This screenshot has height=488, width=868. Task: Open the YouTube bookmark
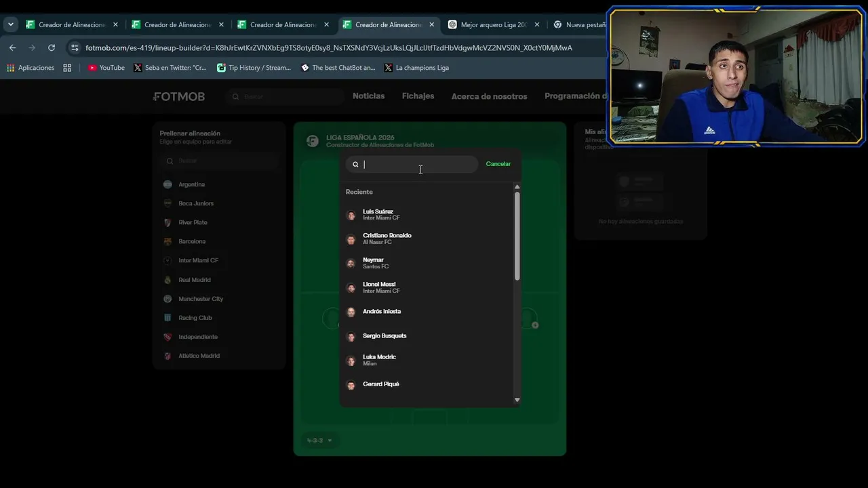pos(106,68)
